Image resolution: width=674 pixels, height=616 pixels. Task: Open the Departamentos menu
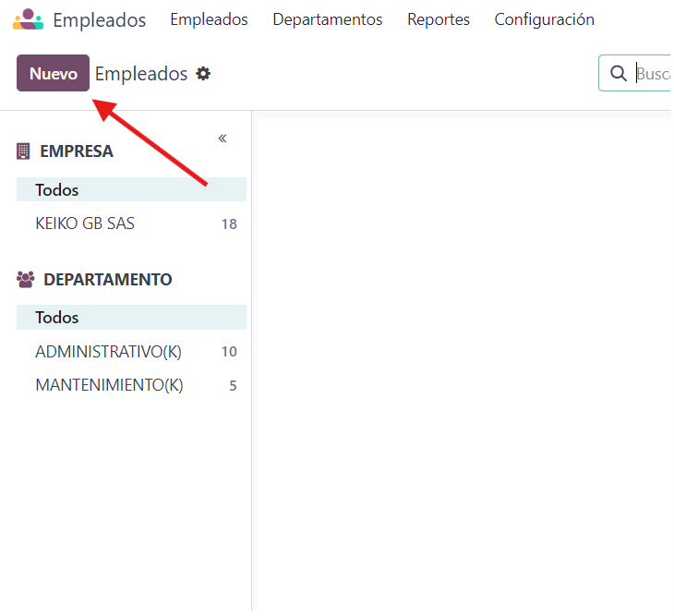point(327,19)
